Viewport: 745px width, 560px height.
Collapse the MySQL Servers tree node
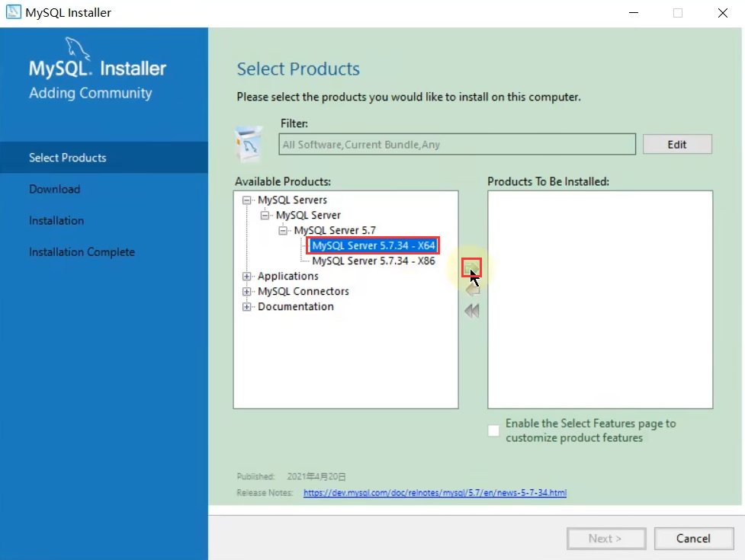[x=246, y=200]
